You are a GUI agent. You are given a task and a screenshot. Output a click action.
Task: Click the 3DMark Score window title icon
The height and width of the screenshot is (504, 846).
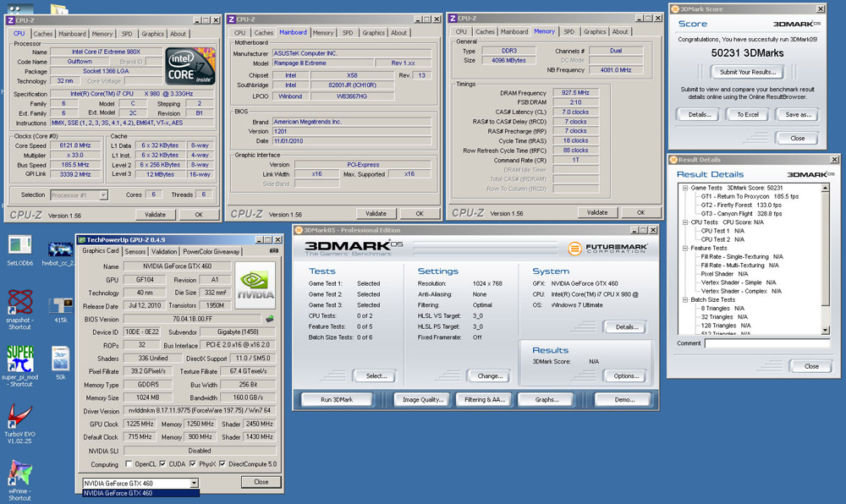(674, 9)
